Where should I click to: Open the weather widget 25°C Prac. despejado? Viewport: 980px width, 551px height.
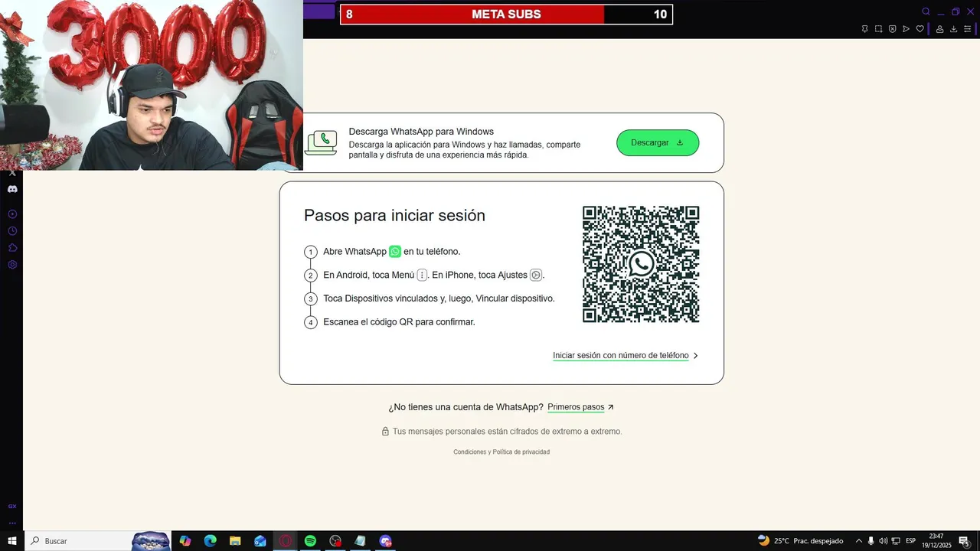[800, 541]
